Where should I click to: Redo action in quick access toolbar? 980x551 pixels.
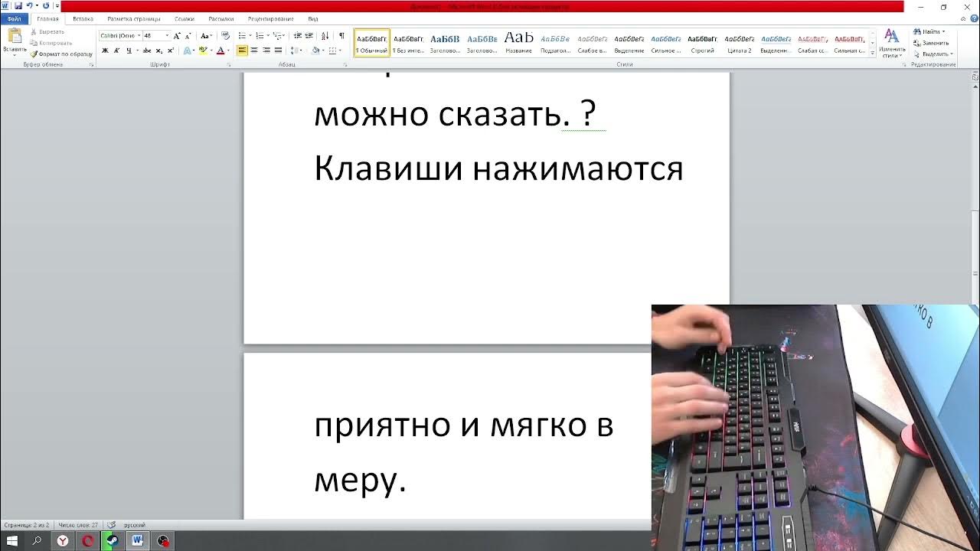(x=46, y=6)
